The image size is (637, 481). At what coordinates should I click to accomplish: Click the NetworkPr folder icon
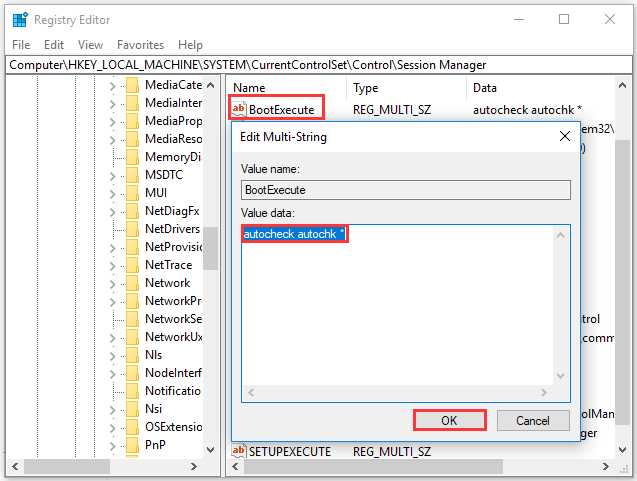coord(132,301)
